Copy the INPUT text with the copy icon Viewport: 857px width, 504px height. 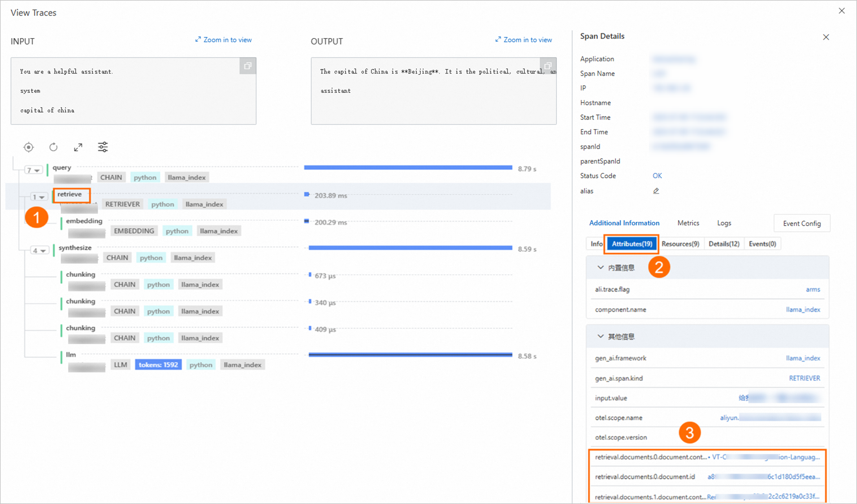click(247, 66)
